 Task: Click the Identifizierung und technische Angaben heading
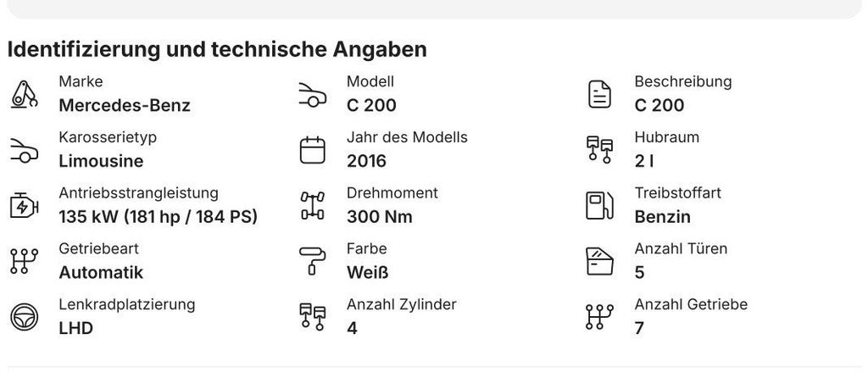tap(217, 49)
